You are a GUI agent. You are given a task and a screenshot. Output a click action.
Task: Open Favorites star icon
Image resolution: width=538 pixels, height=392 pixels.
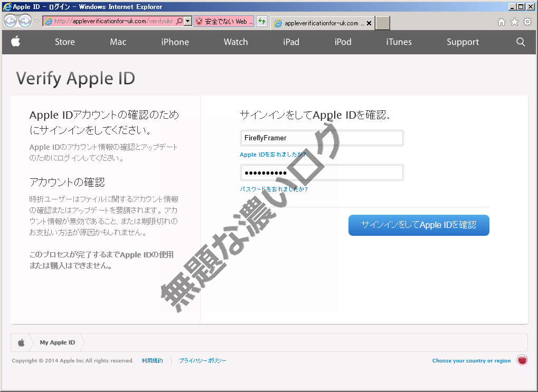pyautogui.click(x=514, y=22)
